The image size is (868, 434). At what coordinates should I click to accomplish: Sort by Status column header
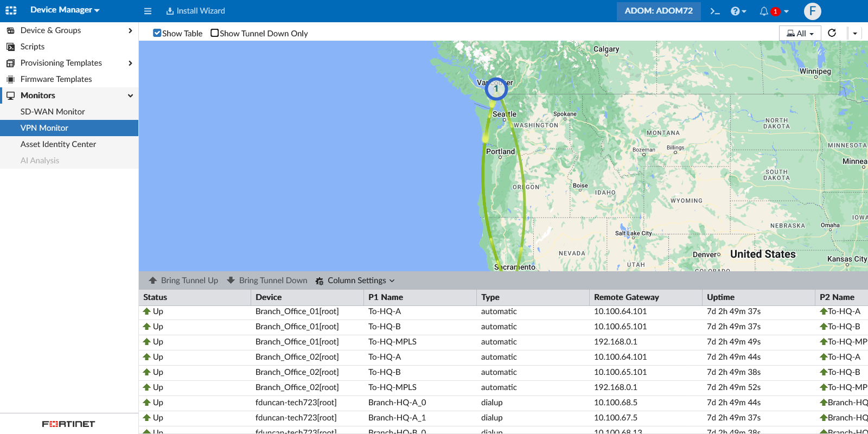tap(195, 297)
